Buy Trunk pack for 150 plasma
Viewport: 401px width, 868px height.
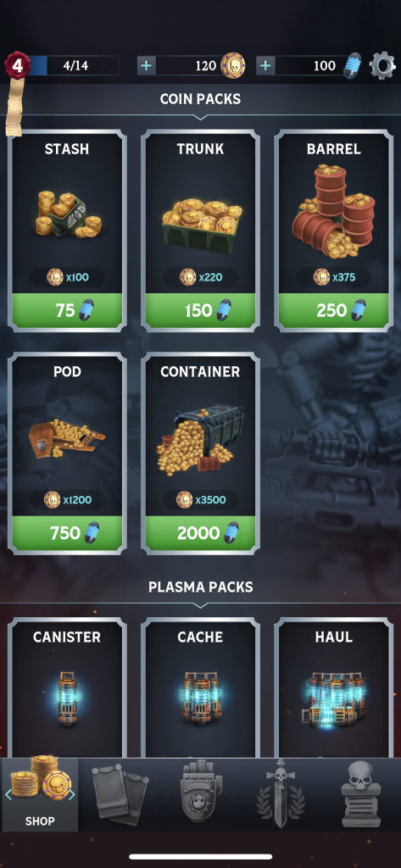click(200, 310)
